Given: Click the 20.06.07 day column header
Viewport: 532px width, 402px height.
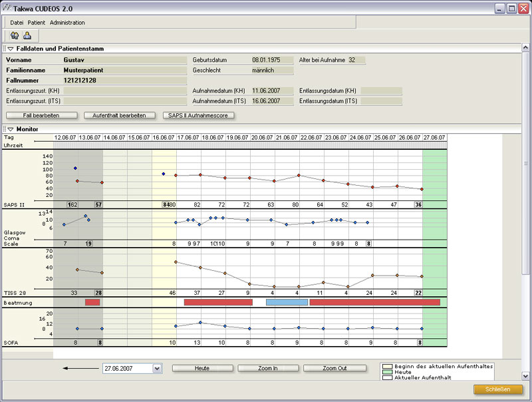Looking at the screenshot, I should pos(262,138).
